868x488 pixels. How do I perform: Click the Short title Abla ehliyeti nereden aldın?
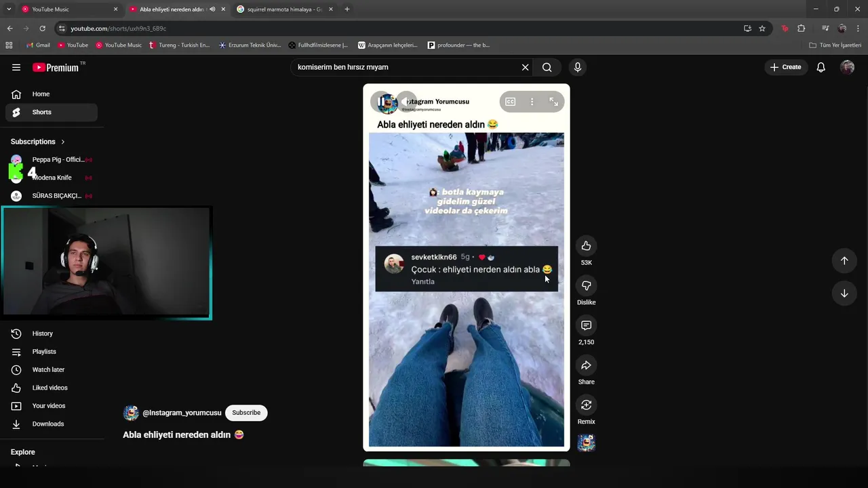click(183, 435)
